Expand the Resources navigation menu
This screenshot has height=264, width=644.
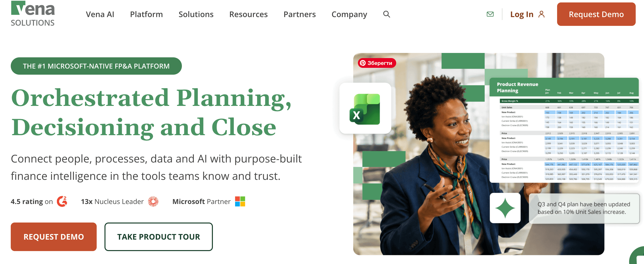coord(249,14)
